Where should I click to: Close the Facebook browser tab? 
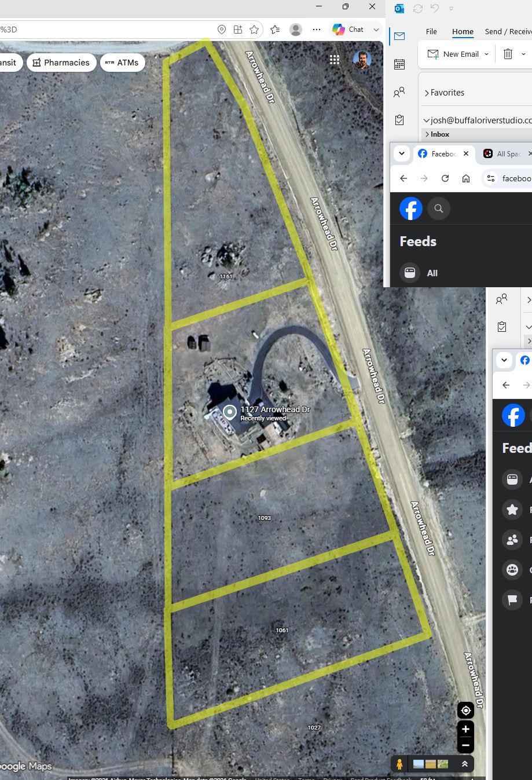pyautogui.click(x=466, y=153)
